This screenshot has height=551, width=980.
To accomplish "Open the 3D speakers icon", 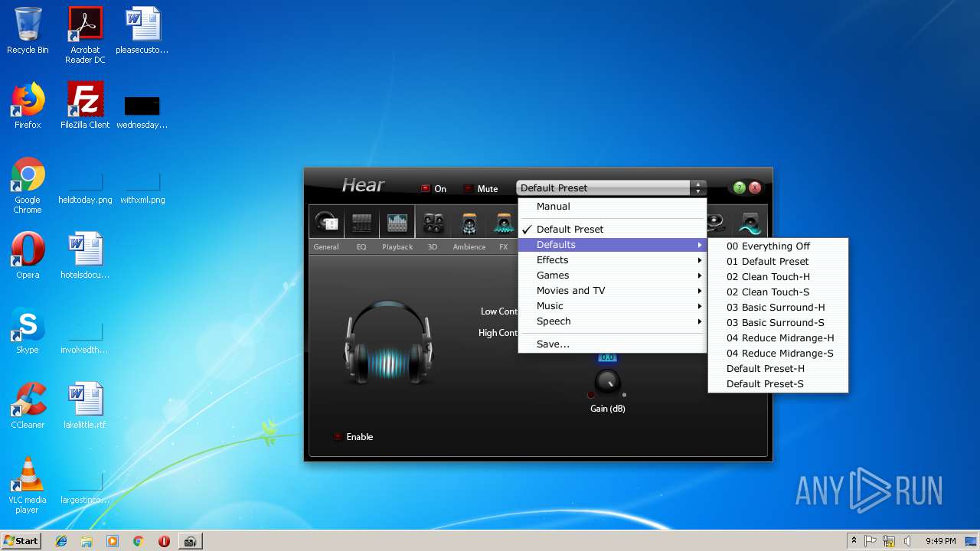I will tap(433, 223).
